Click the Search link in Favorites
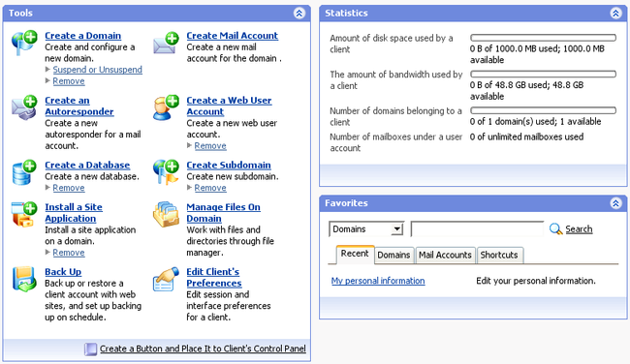This screenshot has width=630, height=364. [x=579, y=229]
